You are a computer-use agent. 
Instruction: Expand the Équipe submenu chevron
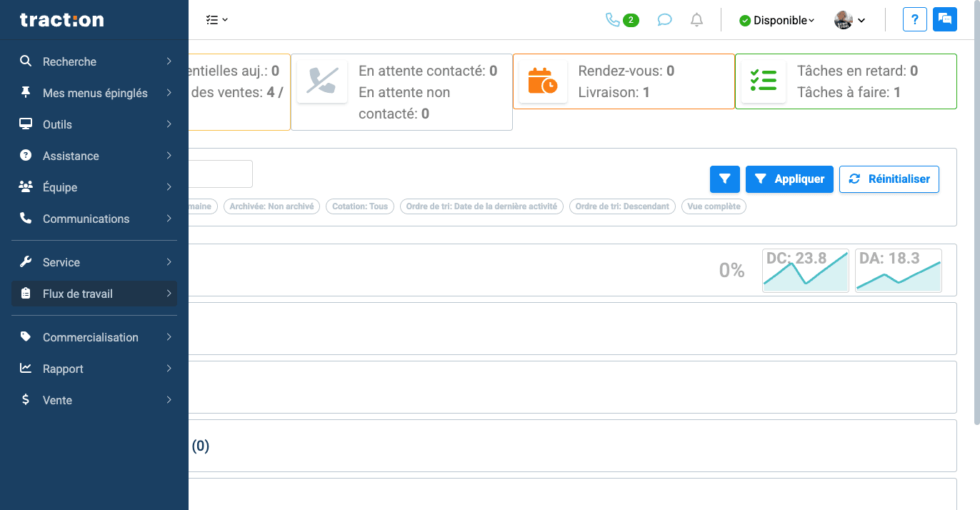coord(169,187)
